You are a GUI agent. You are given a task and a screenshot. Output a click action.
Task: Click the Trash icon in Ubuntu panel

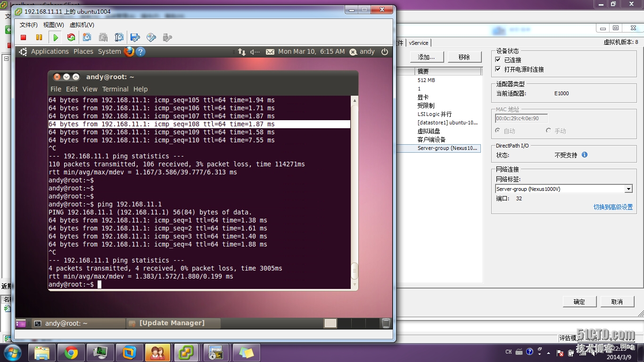pyautogui.click(x=386, y=323)
